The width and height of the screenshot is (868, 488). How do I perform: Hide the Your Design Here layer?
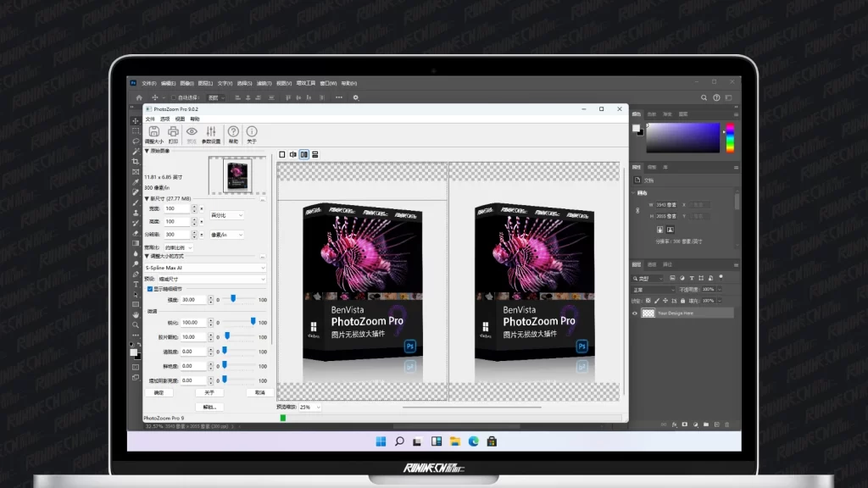tap(636, 313)
